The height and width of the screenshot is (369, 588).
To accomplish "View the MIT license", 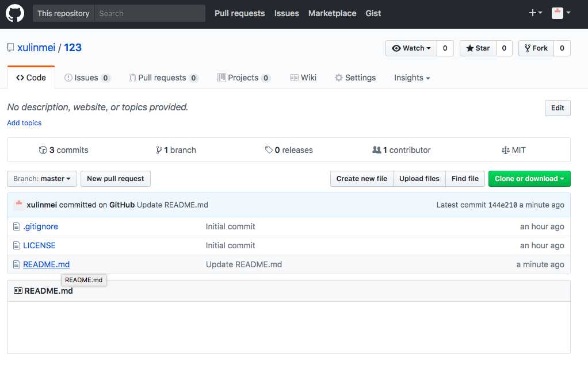I will tap(513, 150).
